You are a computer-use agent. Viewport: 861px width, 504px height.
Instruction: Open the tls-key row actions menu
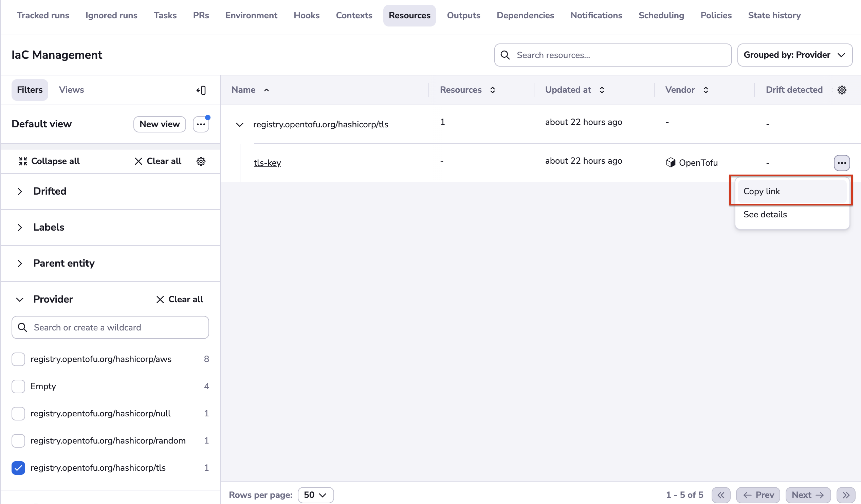tap(842, 163)
